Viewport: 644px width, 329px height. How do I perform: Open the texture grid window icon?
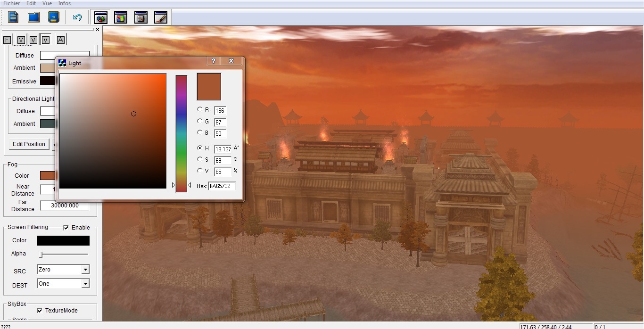pyautogui.click(x=140, y=18)
